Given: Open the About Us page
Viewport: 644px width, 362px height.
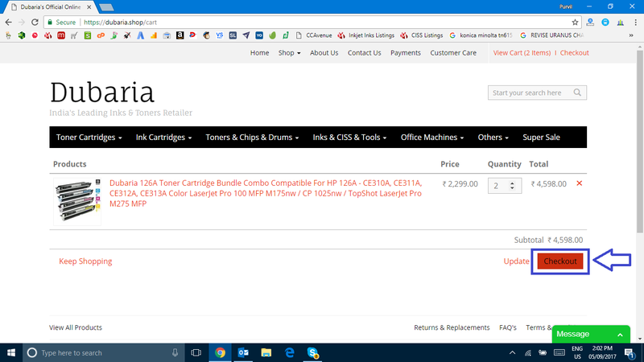Looking at the screenshot, I should (x=324, y=52).
